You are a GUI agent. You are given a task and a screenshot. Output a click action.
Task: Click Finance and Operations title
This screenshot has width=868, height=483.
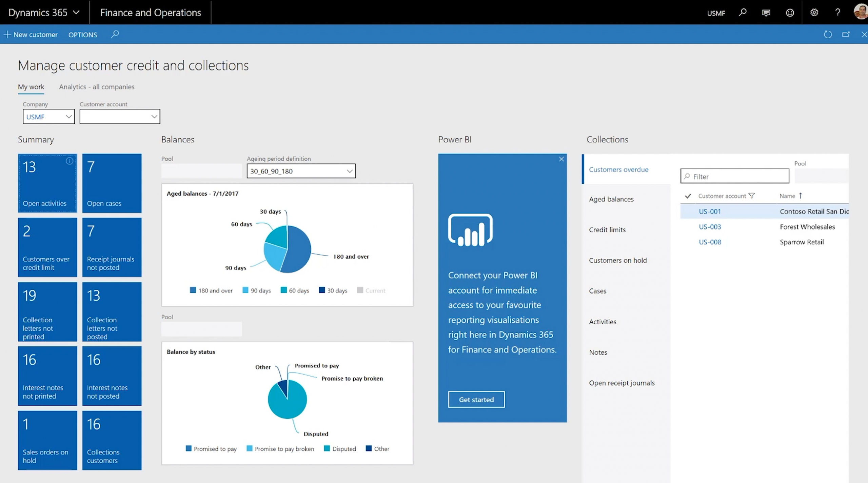tap(151, 13)
